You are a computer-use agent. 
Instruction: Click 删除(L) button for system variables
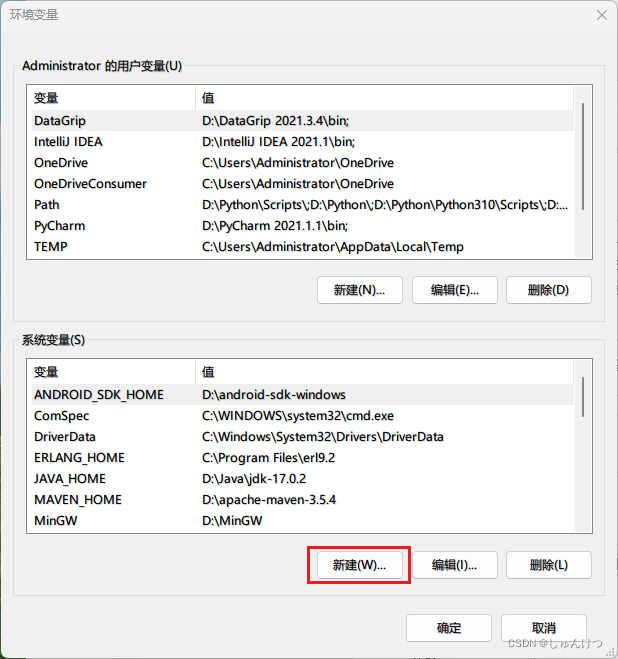(x=549, y=565)
